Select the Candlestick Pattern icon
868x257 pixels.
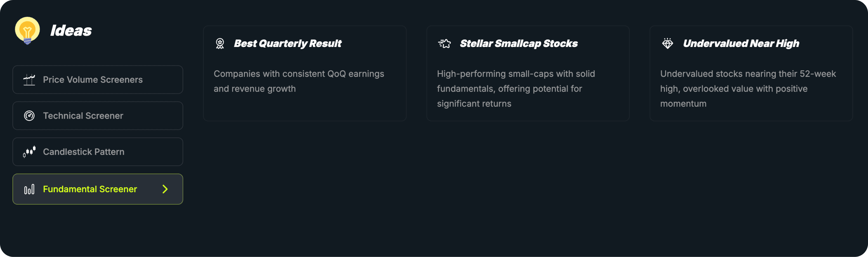(29, 152)
